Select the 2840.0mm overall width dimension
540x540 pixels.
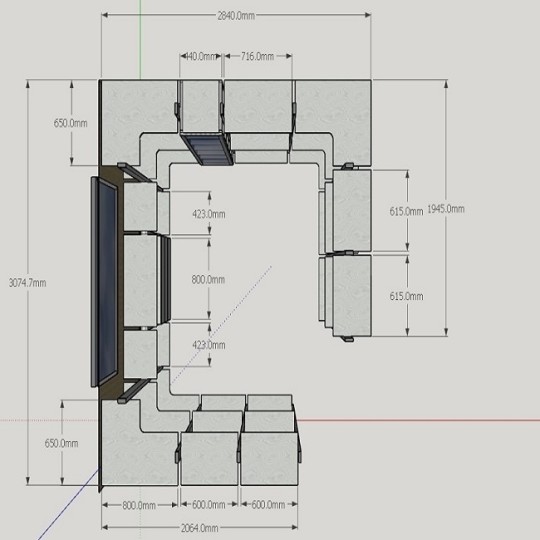click(236, 16)
